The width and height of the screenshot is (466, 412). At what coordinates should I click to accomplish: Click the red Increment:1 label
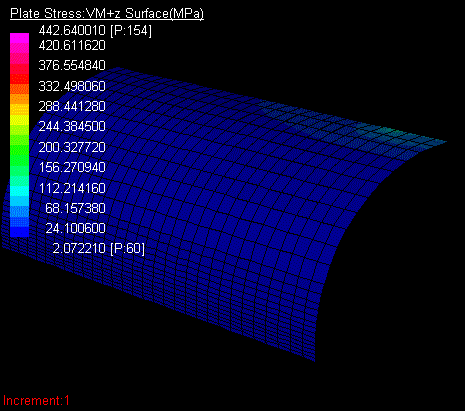36,400
